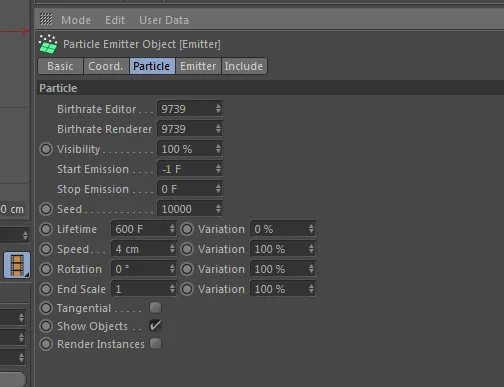The image size is (504, 387).
Task: Click the Birthrate Editor value field
Action: pyautogui.click(x=190, y=109)
